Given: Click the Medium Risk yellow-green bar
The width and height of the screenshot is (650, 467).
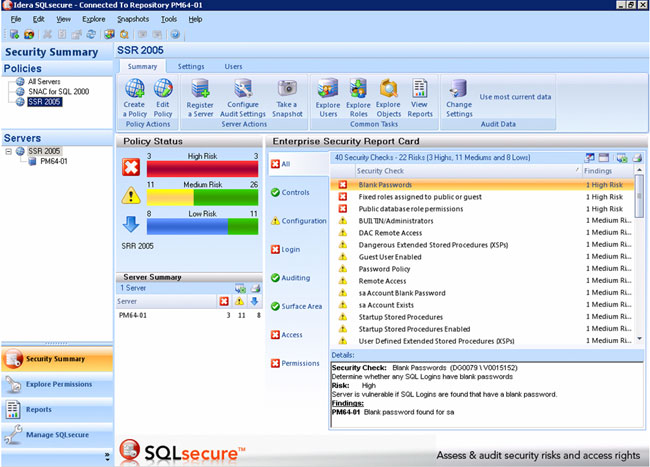Looking at the screenshot, I should [x=202, y=198].
